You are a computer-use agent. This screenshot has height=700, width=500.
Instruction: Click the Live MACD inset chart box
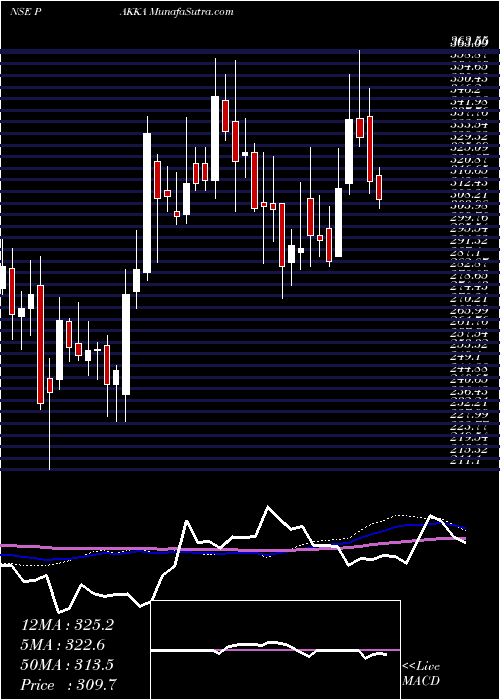(x=276, y=650)
